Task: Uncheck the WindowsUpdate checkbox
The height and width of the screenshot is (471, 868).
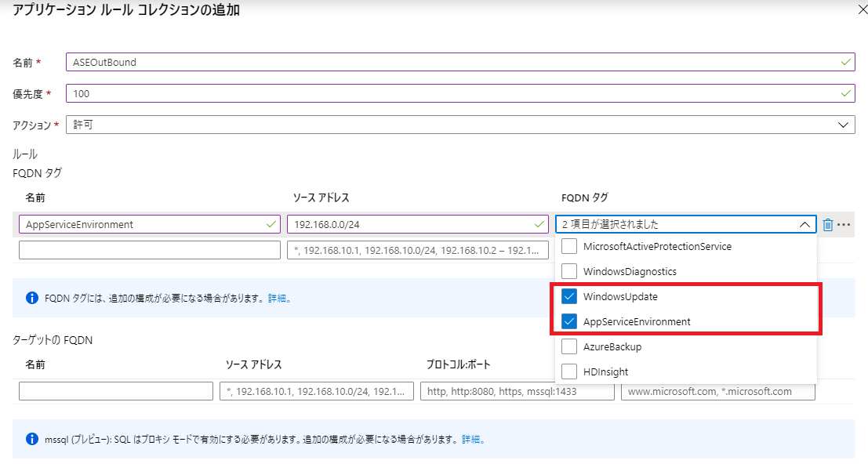Action: [x=569, y=296]
